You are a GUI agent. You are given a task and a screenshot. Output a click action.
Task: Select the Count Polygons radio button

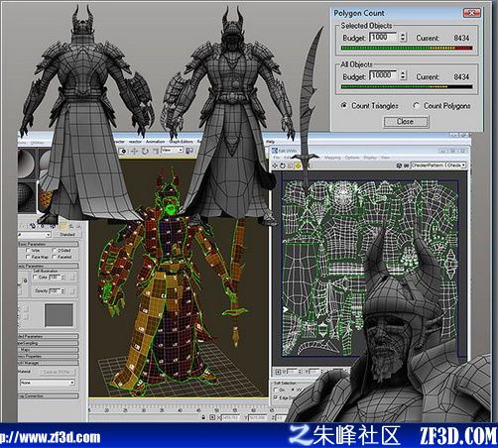click(416, 106)
